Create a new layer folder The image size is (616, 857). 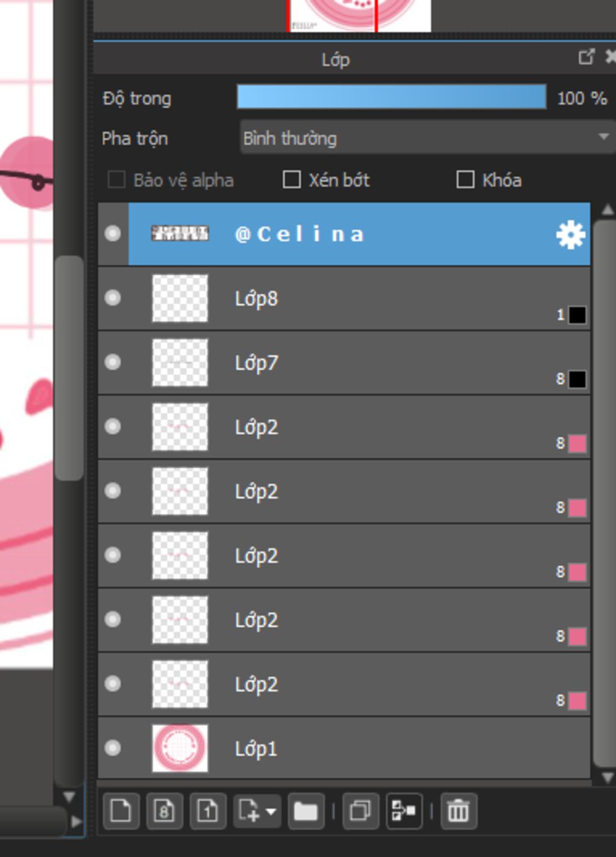tap(306, 811)
